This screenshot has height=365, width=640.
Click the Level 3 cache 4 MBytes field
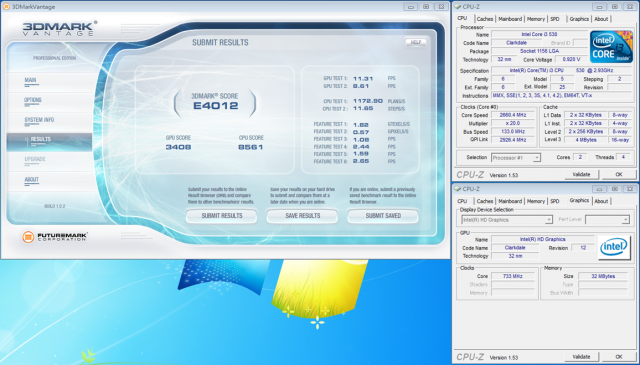[586, 140]
